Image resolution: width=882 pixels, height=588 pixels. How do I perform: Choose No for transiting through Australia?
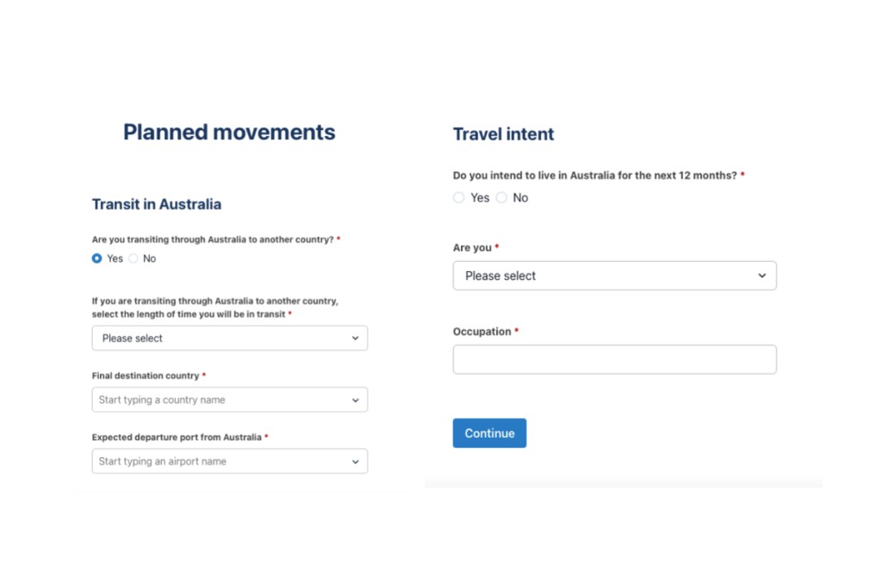pos(134,258)
